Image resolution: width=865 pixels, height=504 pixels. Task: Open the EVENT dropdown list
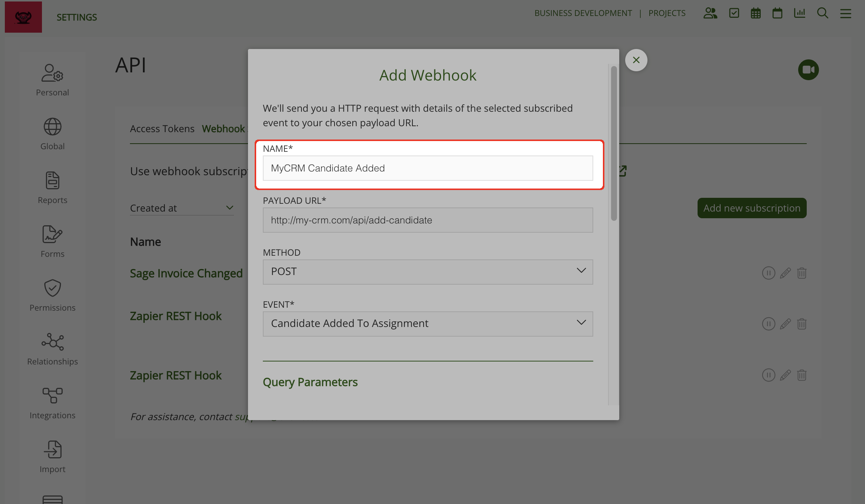[428, 324]
